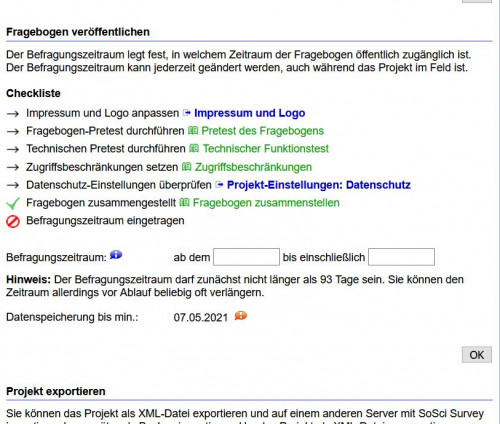
Task: Open Projekt-Einstellungen: Datenschutz link
Action: (319, 185)
